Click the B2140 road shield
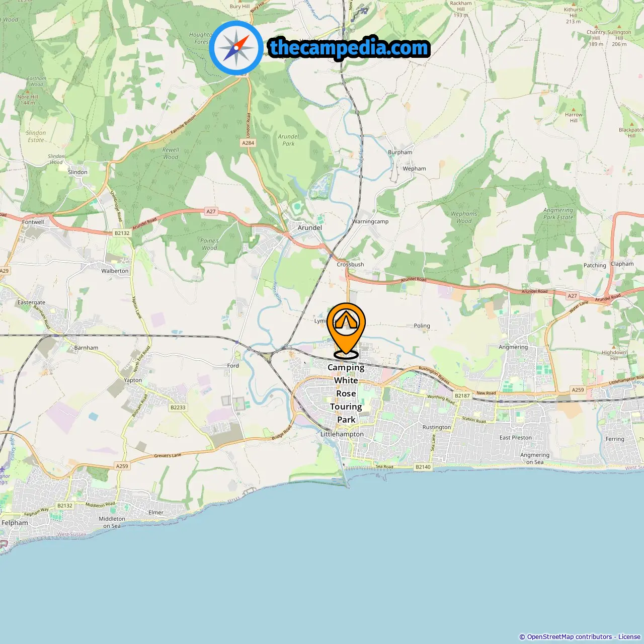This screenshot has height=644, width=644. [423, 467]
